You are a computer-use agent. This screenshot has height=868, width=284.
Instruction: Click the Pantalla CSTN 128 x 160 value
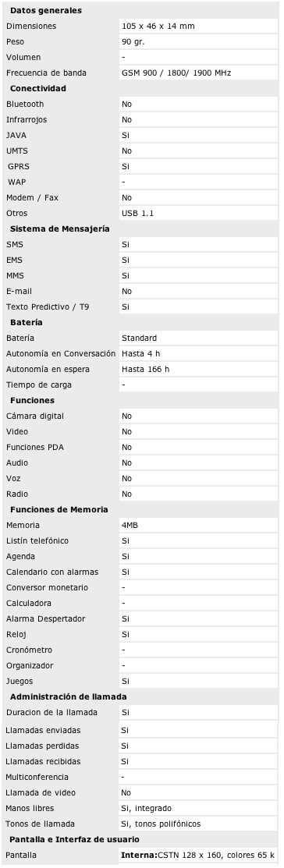[197, 856]
